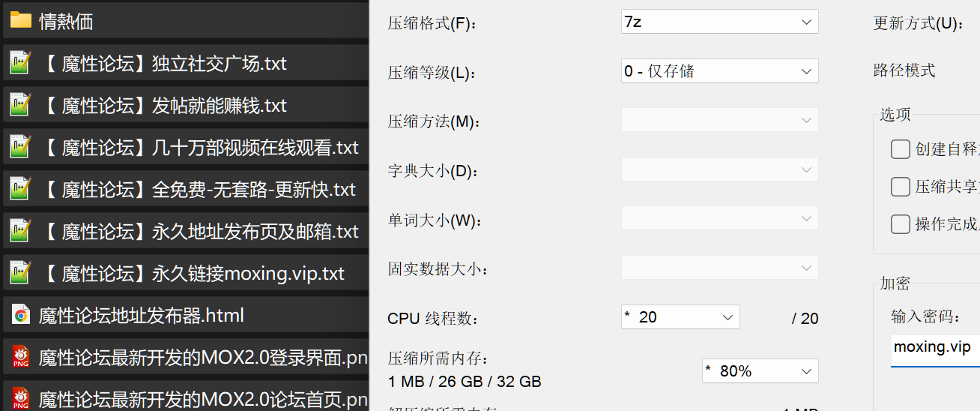
Task: Open the 压缩格式 7z dropdown
Action: (720, 22)
